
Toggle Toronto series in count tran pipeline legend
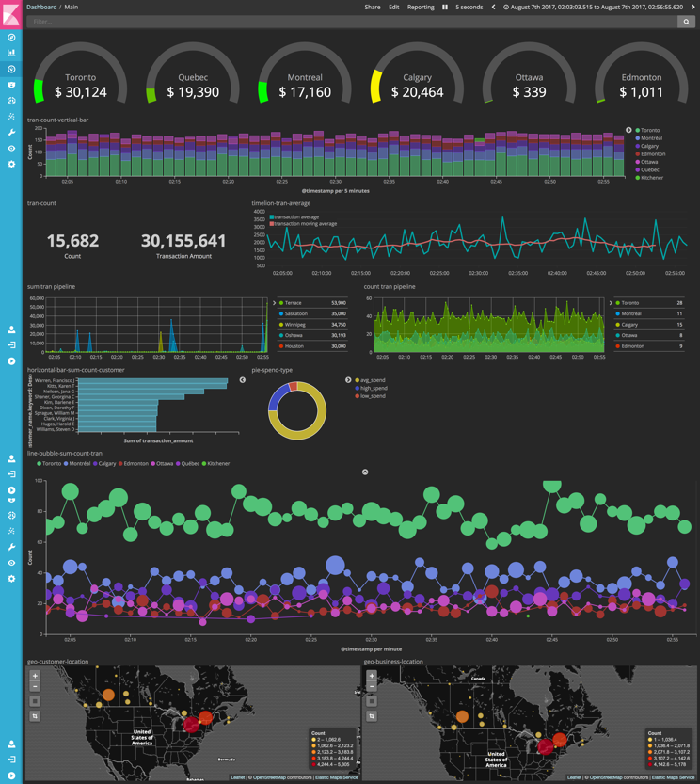649,303
